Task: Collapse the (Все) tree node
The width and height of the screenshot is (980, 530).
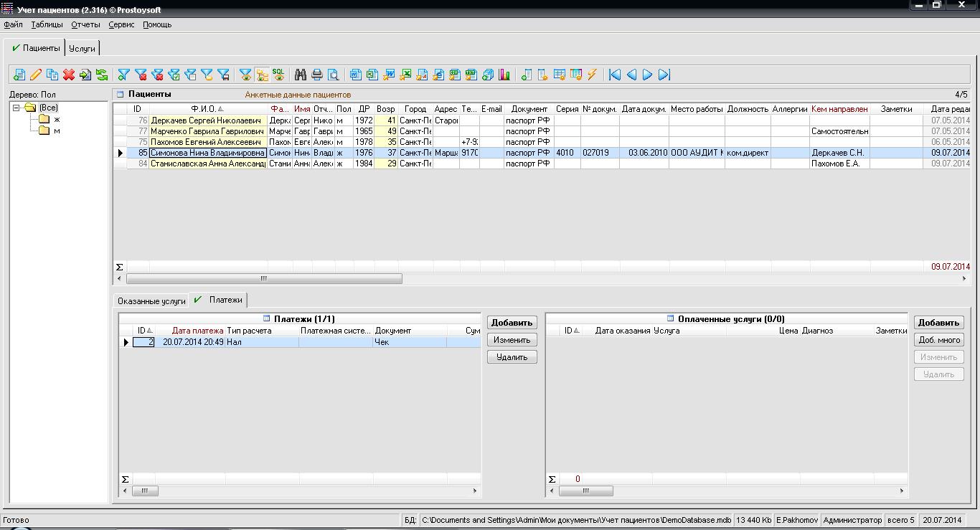Action: [x=16, y=108]
